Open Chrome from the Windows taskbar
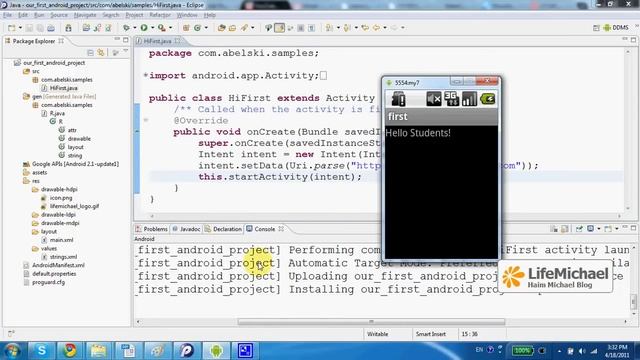Image resolution: width=640 pixels, height=360 pixels. click(69, 351)
